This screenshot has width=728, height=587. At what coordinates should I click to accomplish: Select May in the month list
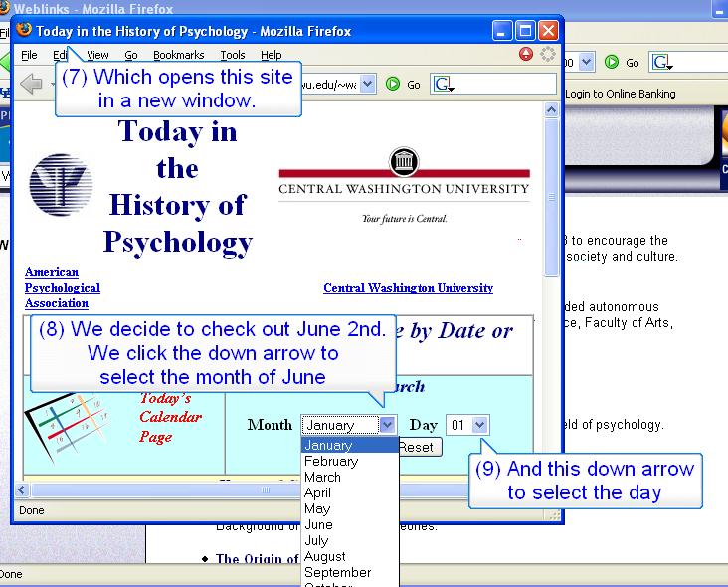click(x=350, y=509)
